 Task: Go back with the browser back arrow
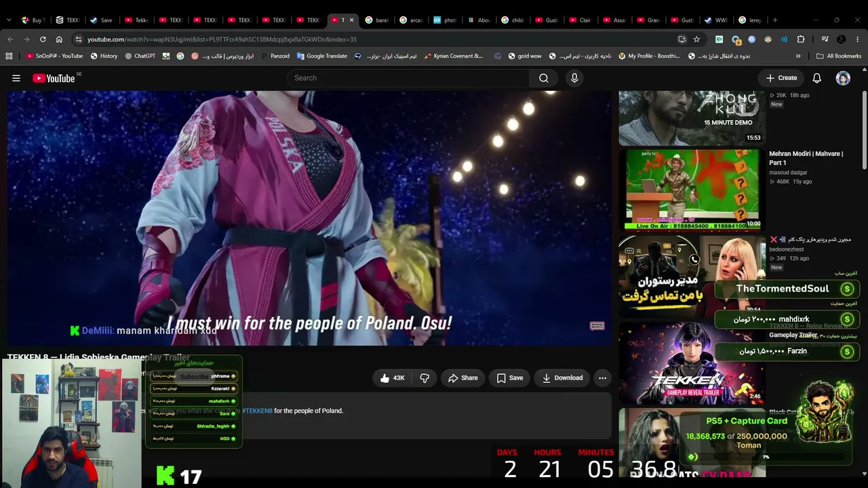click(10, 39)
